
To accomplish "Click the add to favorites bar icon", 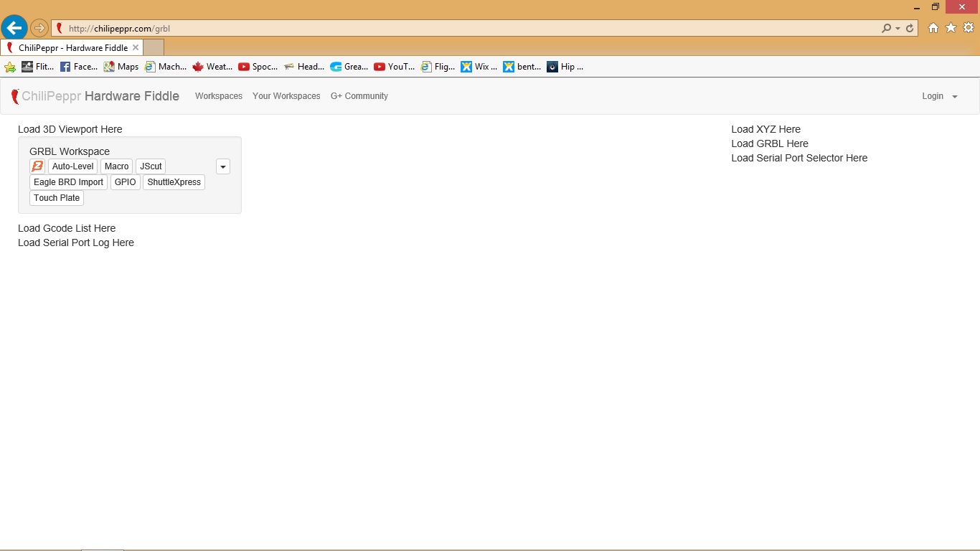I will [10, 67].
